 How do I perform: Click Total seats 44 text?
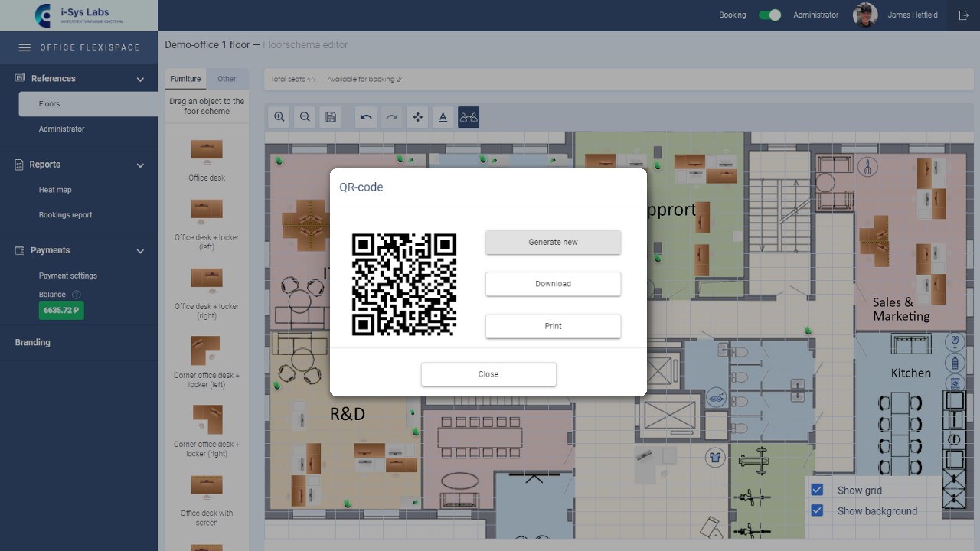click(292, 80)
